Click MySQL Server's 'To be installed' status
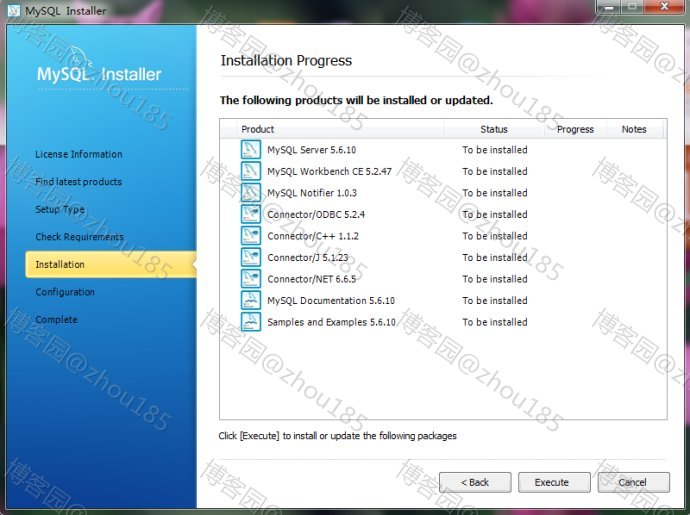Image resolution: width=690 pixels, height=515 pixels. (x=495, y=150)
